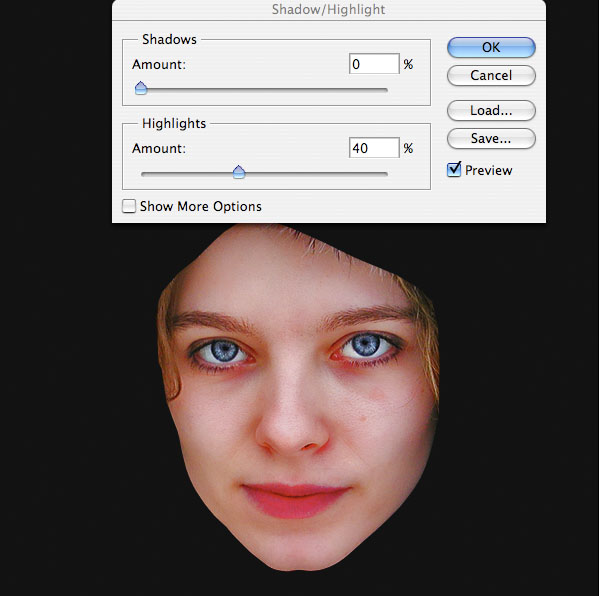Click the Shadows Amount input field
599x596 pixels.
click(x=374, y=64)
